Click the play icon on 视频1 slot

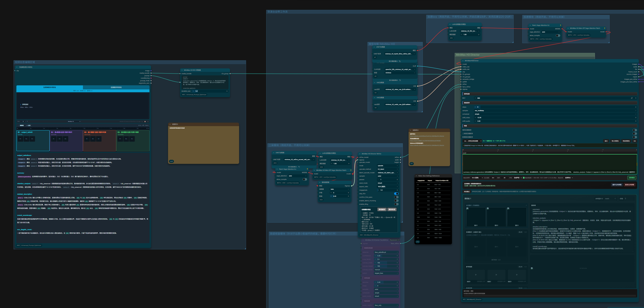click(x=476, y=275)
